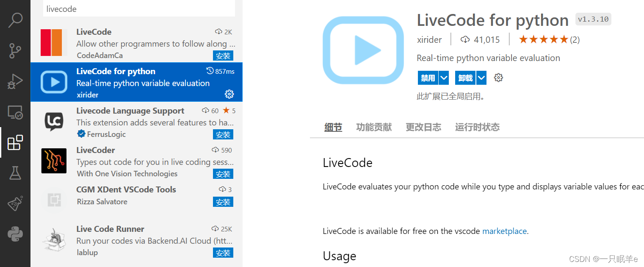The height and width of the screenshot is (267, 644).
Task: Open the Extensions view in the activity bar
Action: pos(15,143)
